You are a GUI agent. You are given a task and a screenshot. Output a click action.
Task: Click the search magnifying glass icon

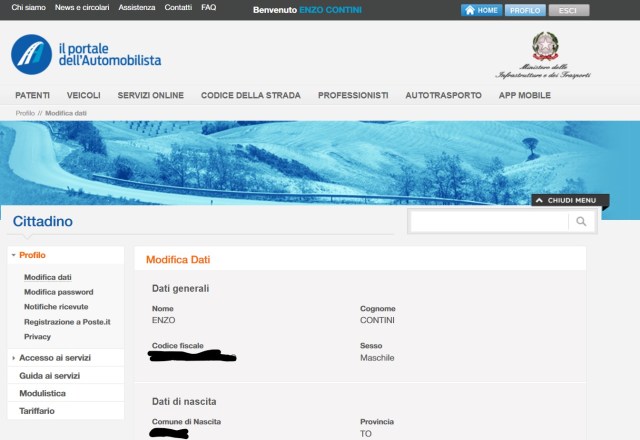pos(581,222)
